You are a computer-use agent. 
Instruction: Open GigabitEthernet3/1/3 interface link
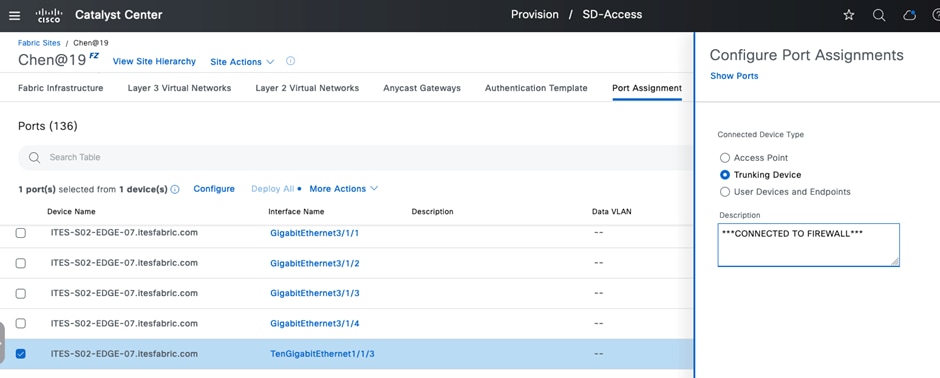315,294
